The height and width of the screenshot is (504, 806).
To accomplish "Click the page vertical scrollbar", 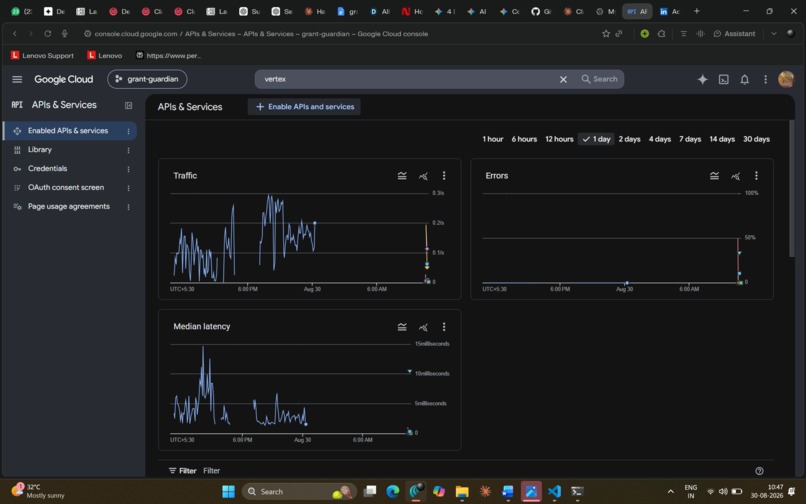I will tap(792, 188).
